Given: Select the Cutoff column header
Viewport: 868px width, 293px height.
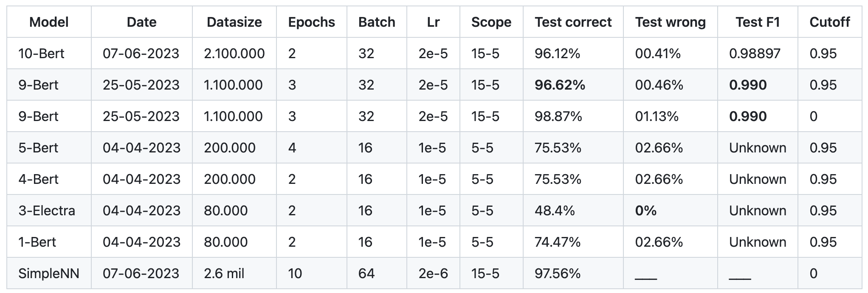Looking at the screenshot, I should pyautogui.click(x=829, y=22).
